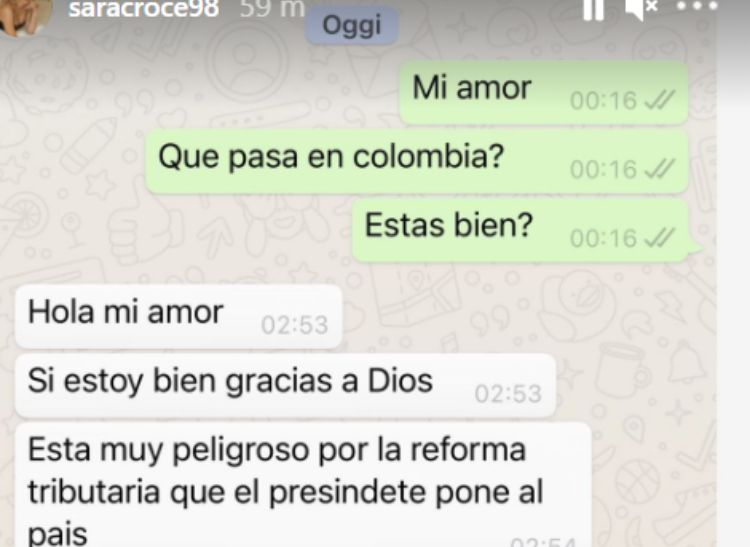
Task: Select the 'Mi amor' sent message
Action: [544, 92]
